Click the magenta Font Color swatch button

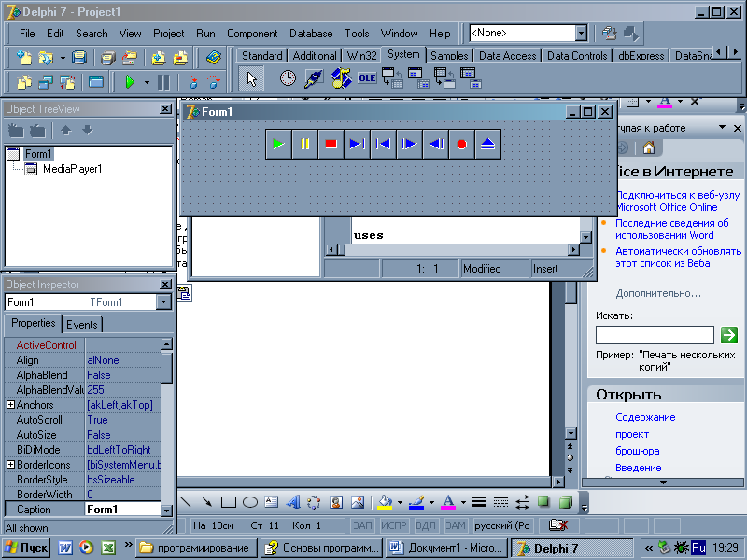click(x=448, y=502)
